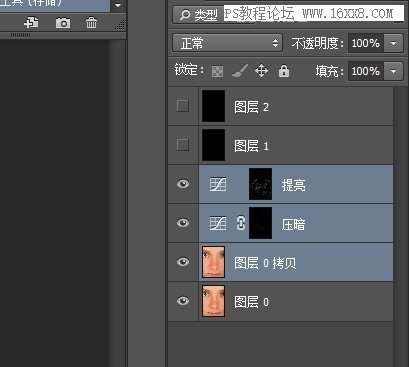
Task: Open the 填充 fill slider arrow
Action: click(394, 71)
